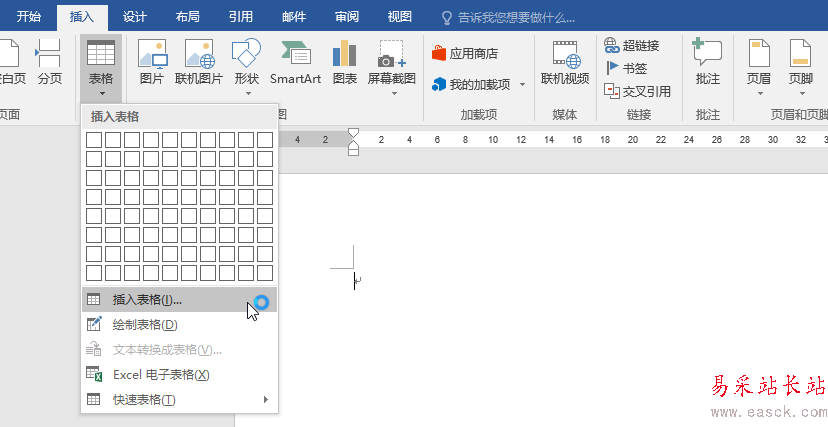Screen dimensions: 828x427
Task: Add a 书签 bookmark
Action: tap(626, 68)
